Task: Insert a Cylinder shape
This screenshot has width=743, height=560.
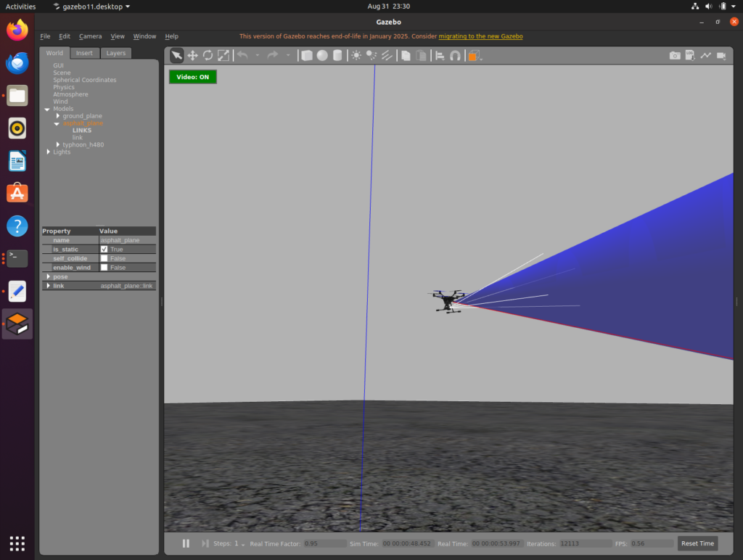Action: [x=337, y=56]
